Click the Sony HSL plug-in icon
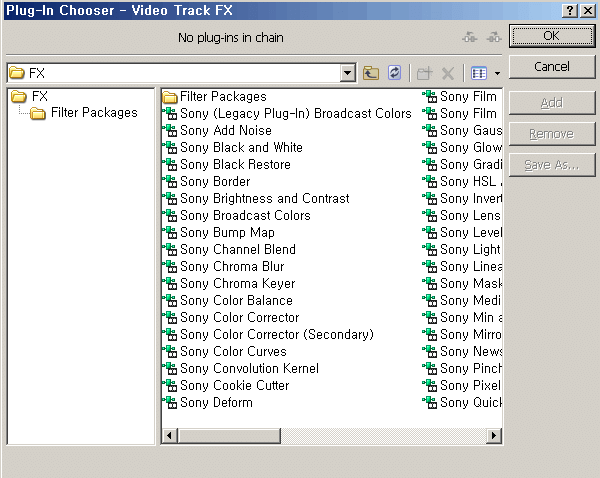 tap(430, 181)
